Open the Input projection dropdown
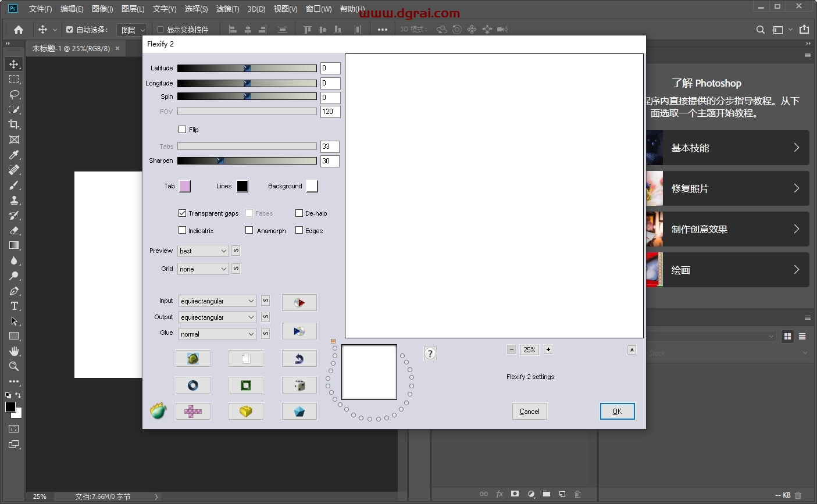This screenshot has height=504, width=817. click(x=217, y=301)
